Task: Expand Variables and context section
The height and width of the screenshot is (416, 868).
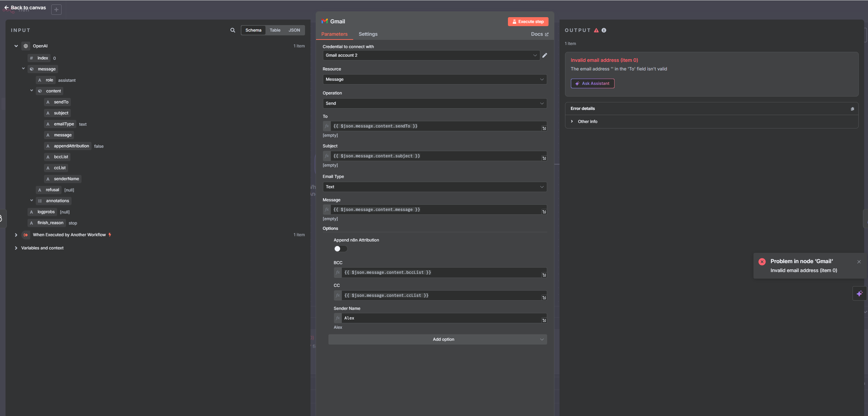Action: pos(16,248)
